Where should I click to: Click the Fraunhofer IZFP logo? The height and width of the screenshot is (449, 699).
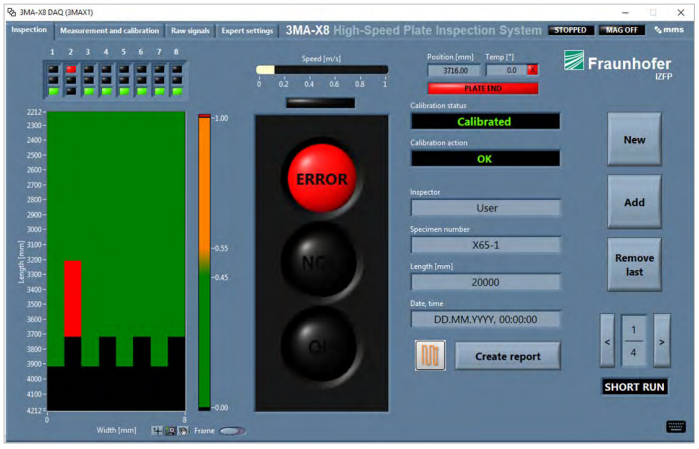(x=618, y=65)
